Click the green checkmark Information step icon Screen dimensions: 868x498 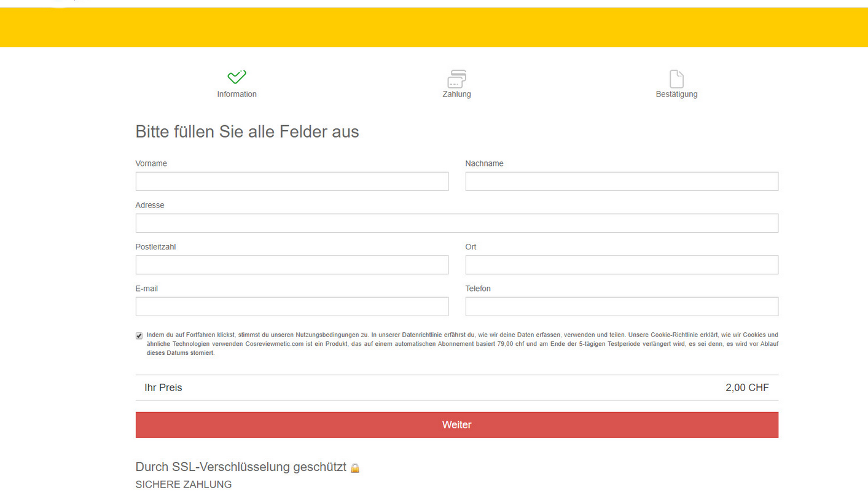point(237,77)
